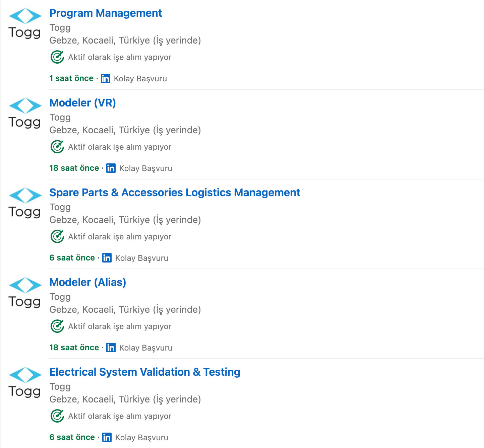Click Togg logo beside Electrical System Validation
Viewport: 484px width, 448px height.
pyautogui.click(x=25, y=383)
